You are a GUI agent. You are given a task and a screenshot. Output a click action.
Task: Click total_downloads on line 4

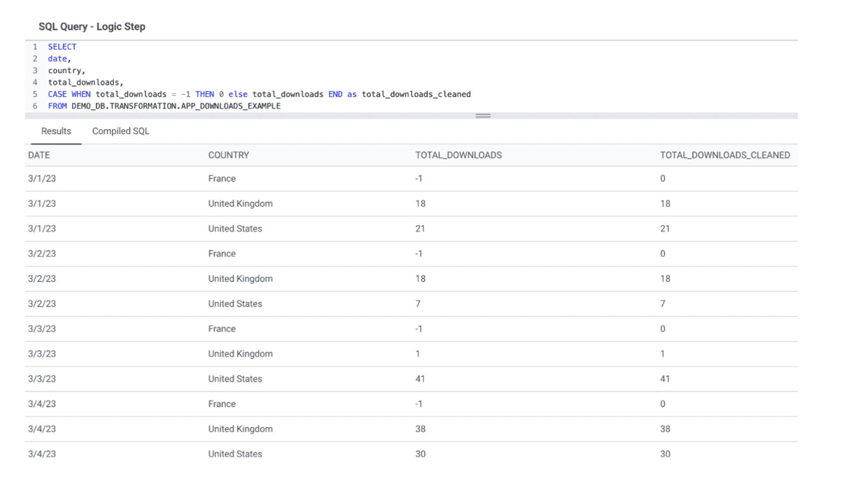(84, 82)
